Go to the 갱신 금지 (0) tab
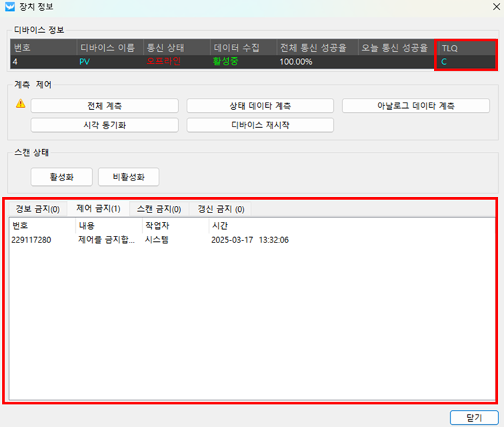 221,209
